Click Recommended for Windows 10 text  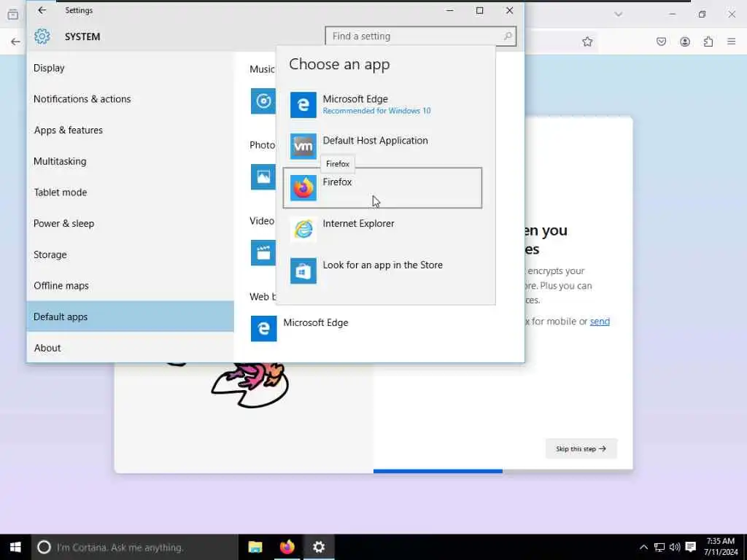[377, 111]
